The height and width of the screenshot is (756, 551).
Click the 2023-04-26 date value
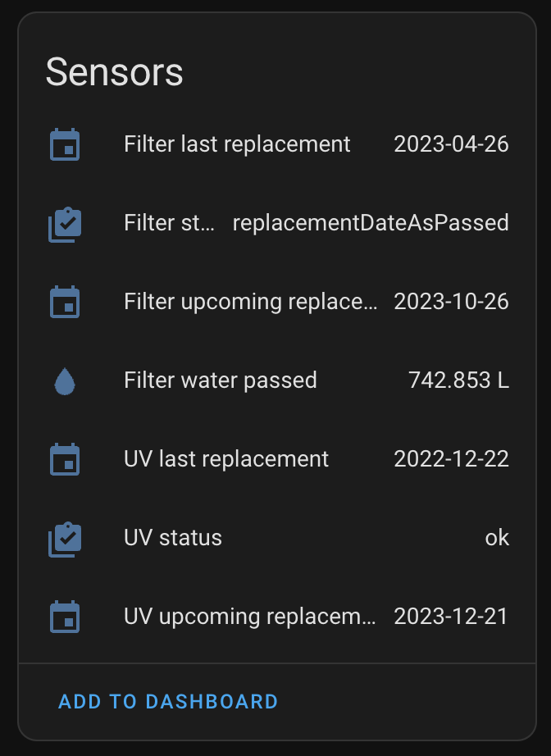tap(452, 143)
